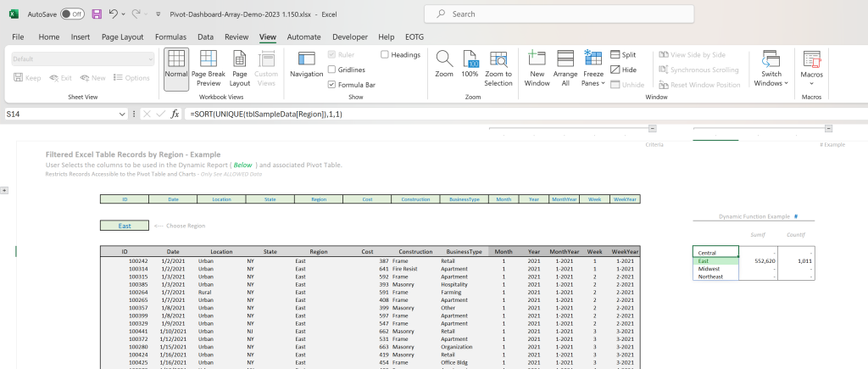Open the Navigation pane

click(x=306, y=65)
